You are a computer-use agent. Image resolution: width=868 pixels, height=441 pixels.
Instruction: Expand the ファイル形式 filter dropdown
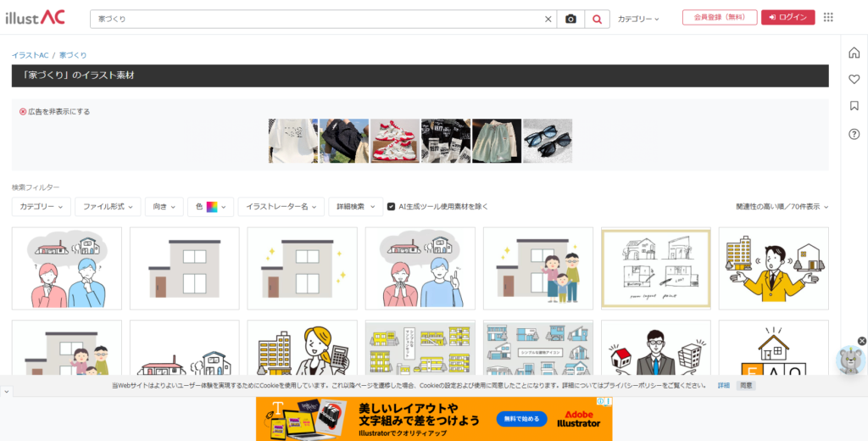tap(108, 206)
